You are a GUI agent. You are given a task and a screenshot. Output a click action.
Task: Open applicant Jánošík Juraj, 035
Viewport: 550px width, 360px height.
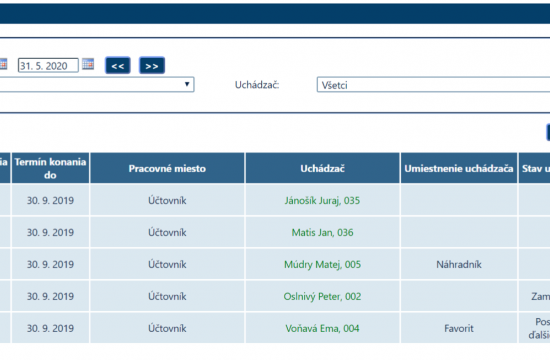click(x=322, y=200)
